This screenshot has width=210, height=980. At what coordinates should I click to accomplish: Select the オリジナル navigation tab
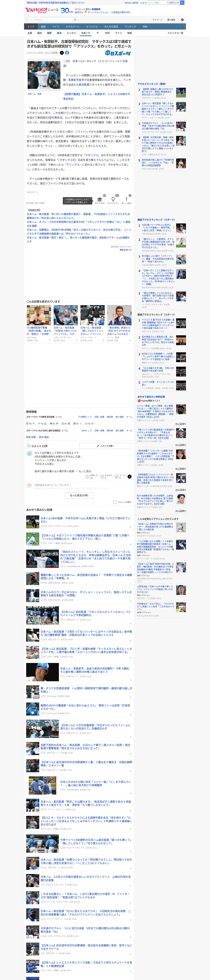pos(92,27)
